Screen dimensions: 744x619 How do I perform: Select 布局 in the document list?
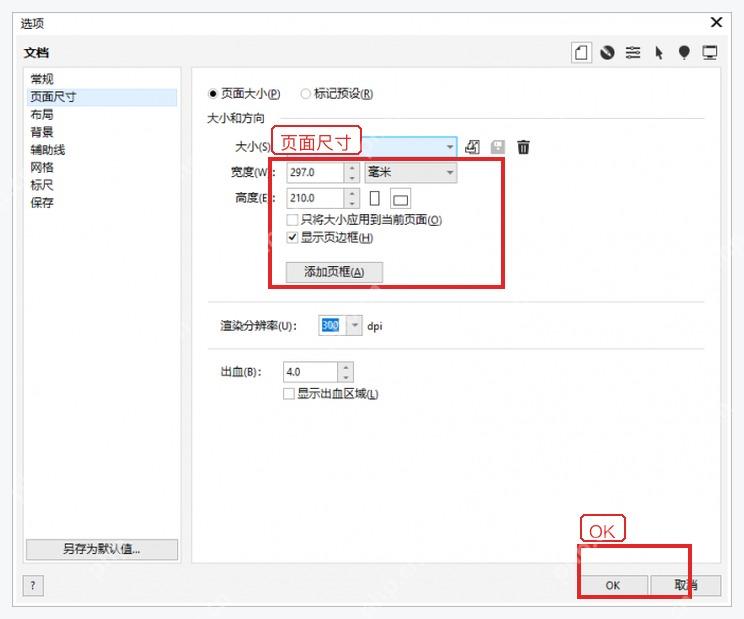coord(42,114)
